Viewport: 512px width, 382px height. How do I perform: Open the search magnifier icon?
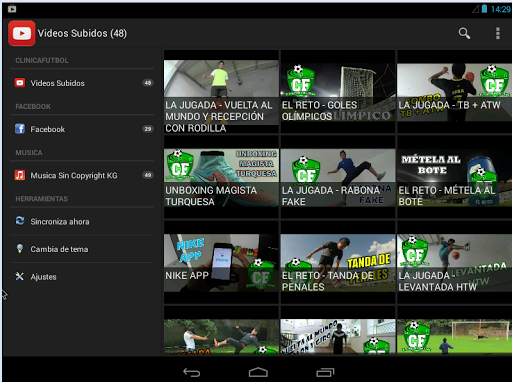click(x=464, y=33)
